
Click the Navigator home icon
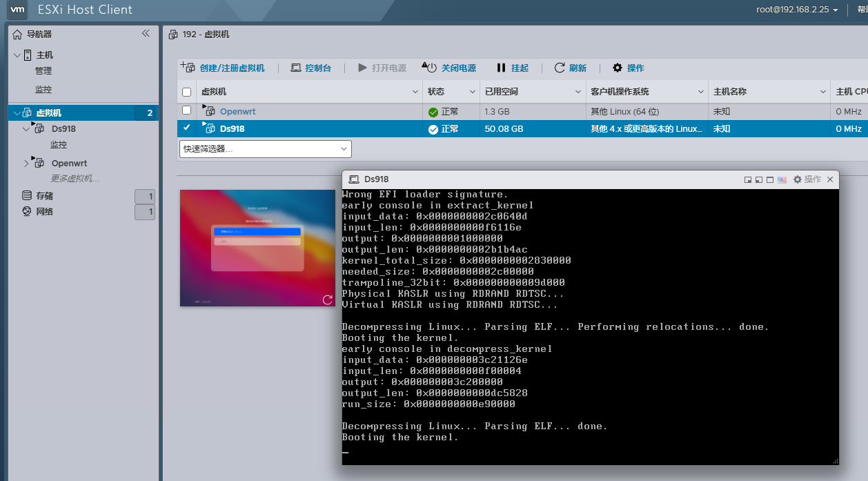(x=18, y=34)
